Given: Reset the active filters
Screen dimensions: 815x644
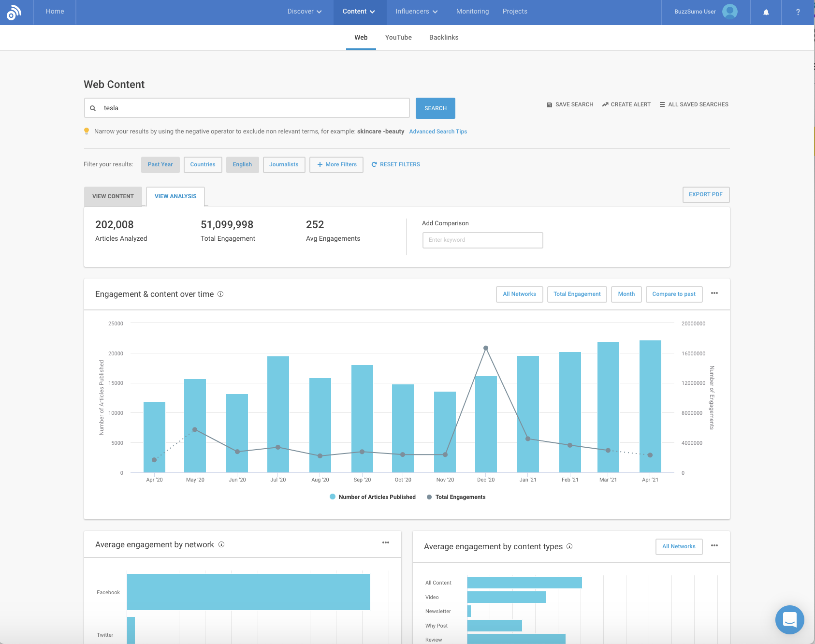Looking at the screenshot, I should click(395, 164).
